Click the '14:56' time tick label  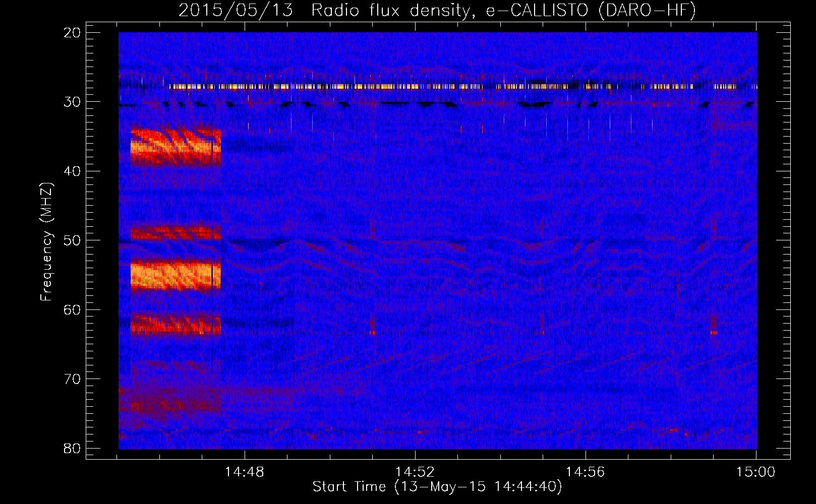586,472
